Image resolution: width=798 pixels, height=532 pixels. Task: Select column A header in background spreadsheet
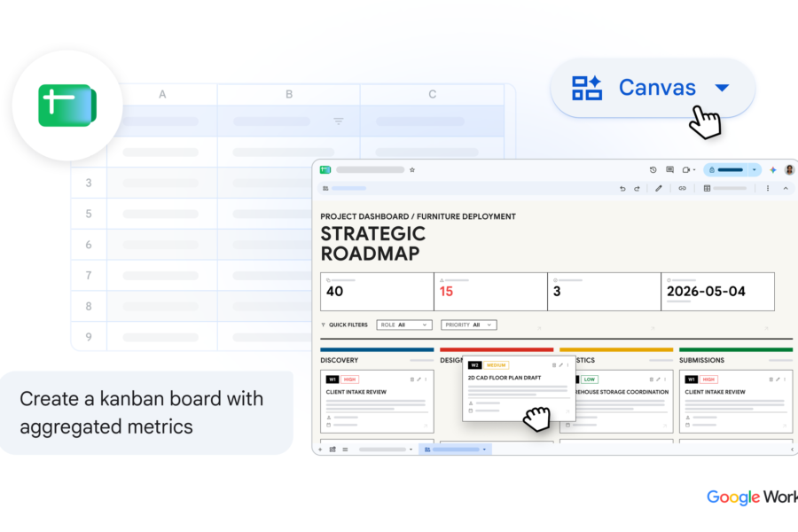pyautogui.click(x=162, y=94)
